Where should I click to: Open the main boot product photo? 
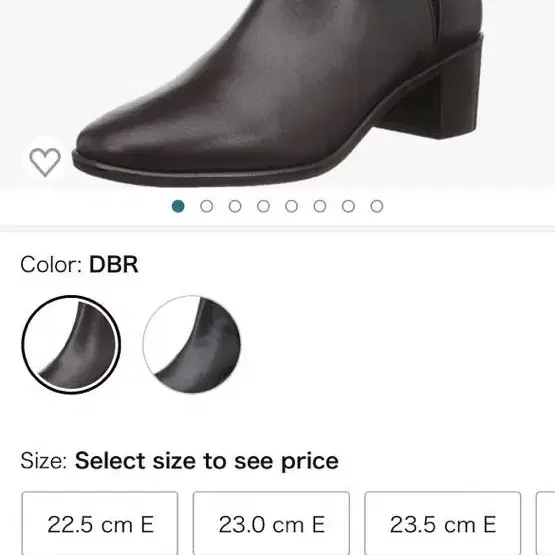(x=278, y=94)
